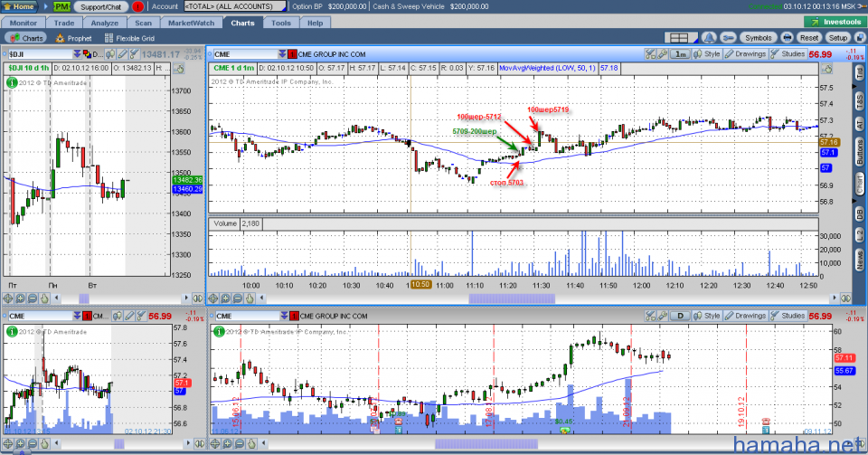This screenshot has height=455, width=868.
Task: Click the Reset button
Action: pos(808,38)
